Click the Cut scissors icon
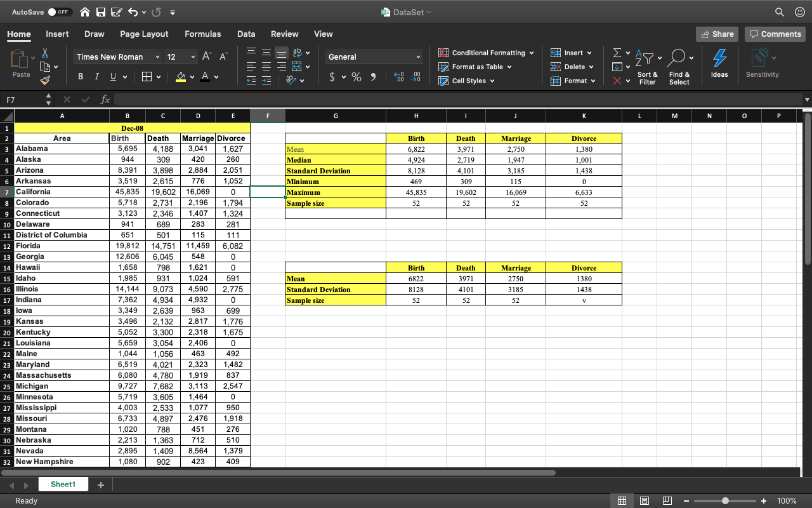Screen dimensions: 812x508 (x=45, y=53)
